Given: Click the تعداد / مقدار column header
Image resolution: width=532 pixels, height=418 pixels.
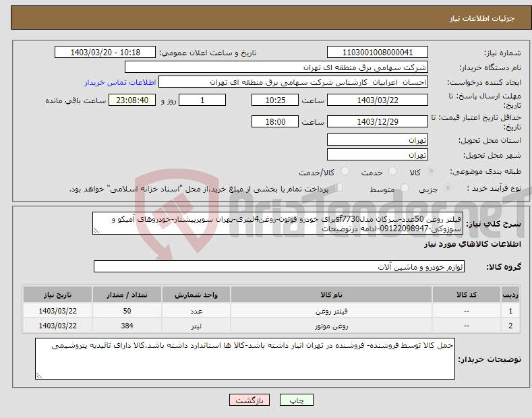Looking at the screenshot, I should click(x=127, y=295).
